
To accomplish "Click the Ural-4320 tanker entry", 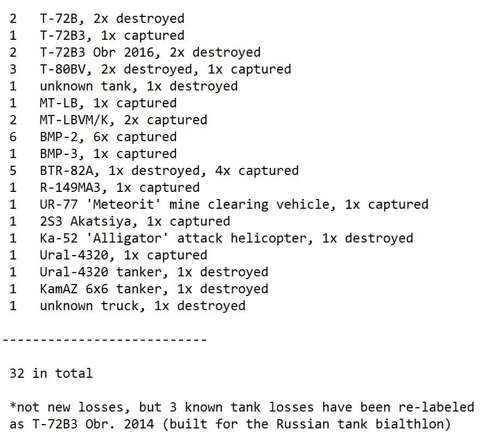I will click(154, 272).
